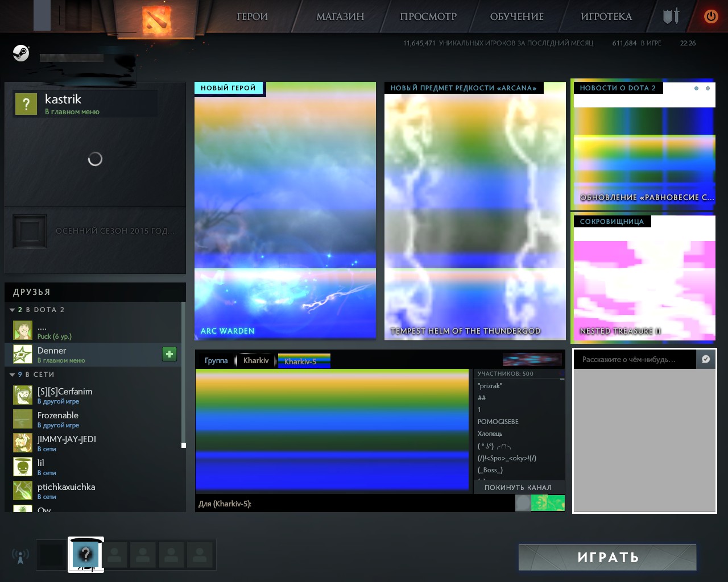Open the ГЕРОИ tab

click(x=252, y=16)
